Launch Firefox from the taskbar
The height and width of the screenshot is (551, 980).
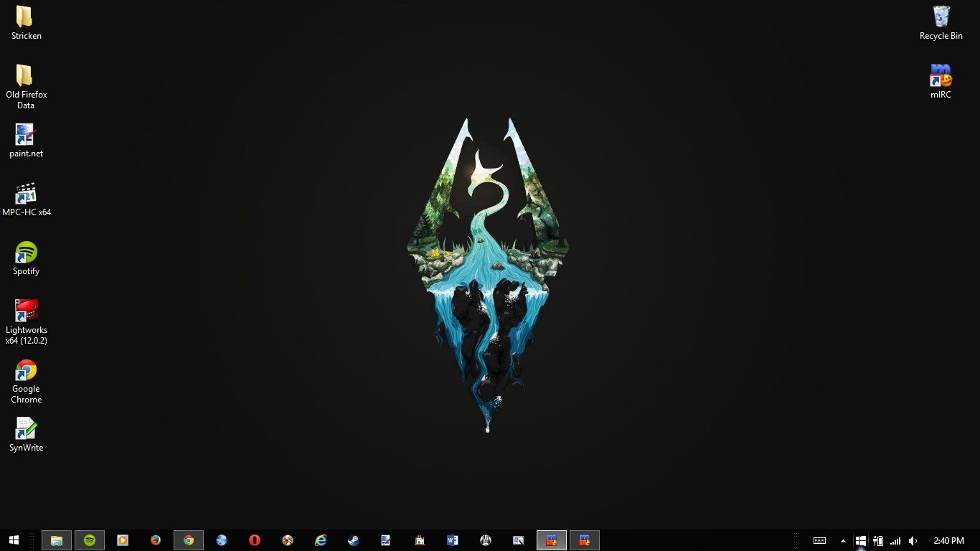156,540
